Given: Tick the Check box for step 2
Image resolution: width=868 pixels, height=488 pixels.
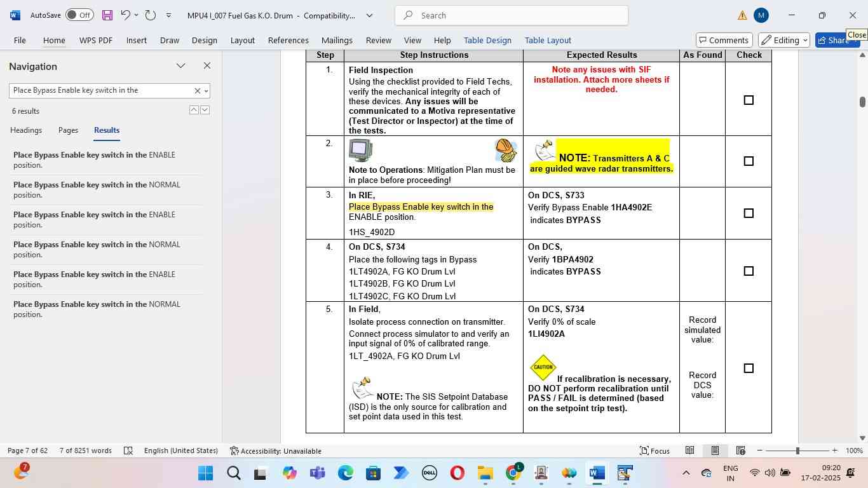Looking at the screenshot, I should click(x=749, y=161).
